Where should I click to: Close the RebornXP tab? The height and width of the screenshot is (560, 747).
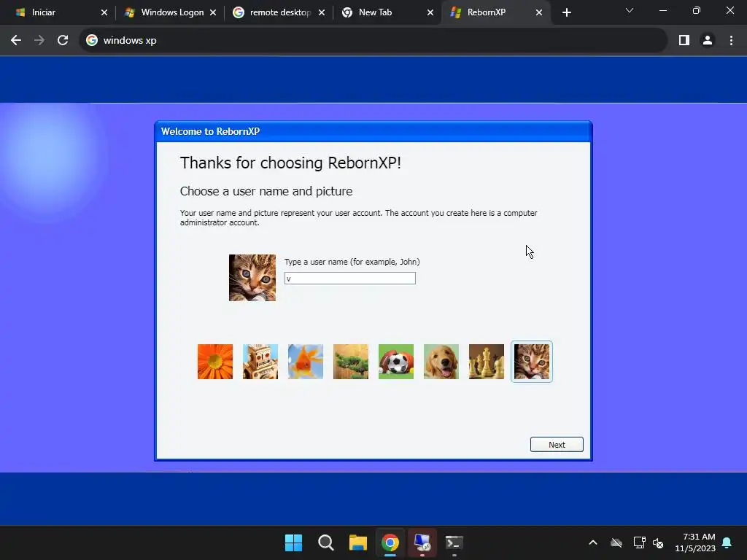click(x=539, y=12)
